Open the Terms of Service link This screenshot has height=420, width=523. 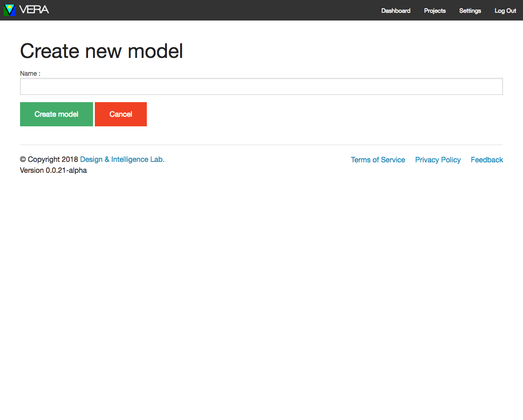click(378, 160)
